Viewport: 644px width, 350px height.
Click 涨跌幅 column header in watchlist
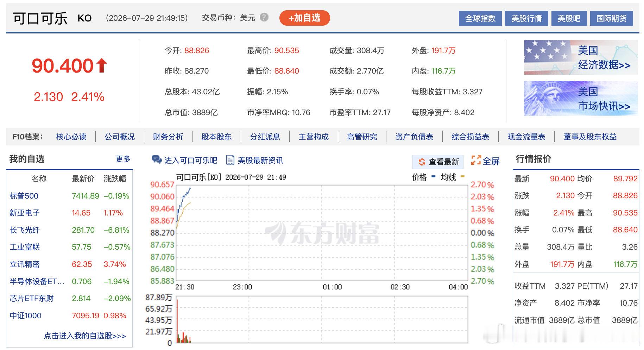[x=115, y=179]
